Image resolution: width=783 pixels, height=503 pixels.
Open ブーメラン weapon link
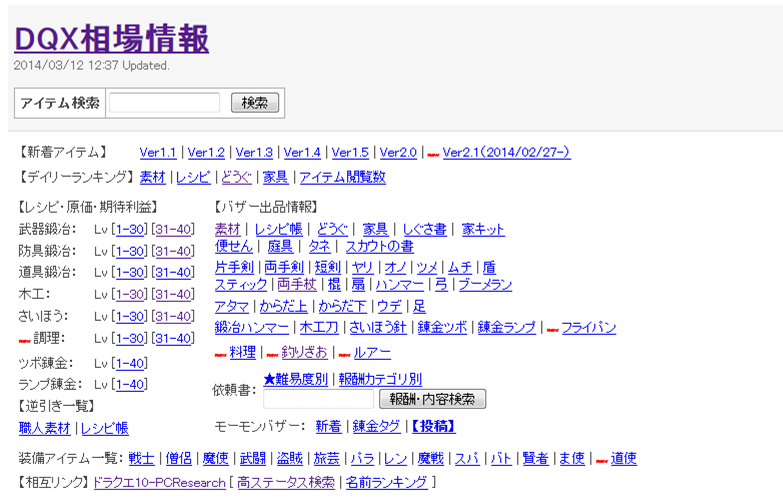(x=485, y=285)
